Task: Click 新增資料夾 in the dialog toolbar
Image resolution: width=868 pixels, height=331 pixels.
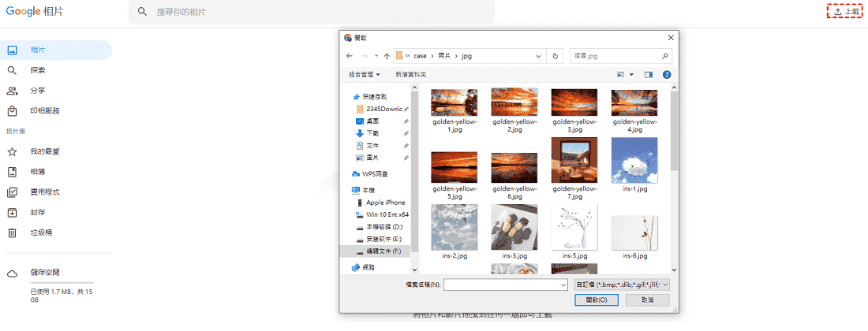Action: [412, 75]
